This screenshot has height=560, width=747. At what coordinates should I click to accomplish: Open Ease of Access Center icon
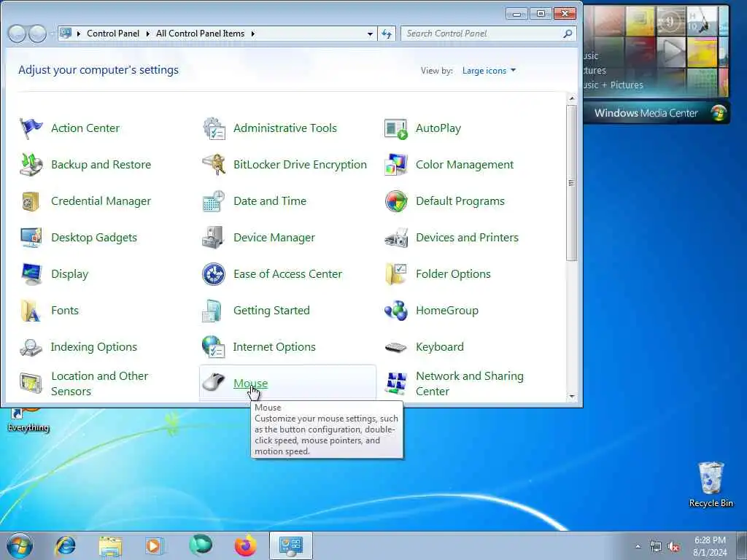pyautogui.click(x=214, y=274)
